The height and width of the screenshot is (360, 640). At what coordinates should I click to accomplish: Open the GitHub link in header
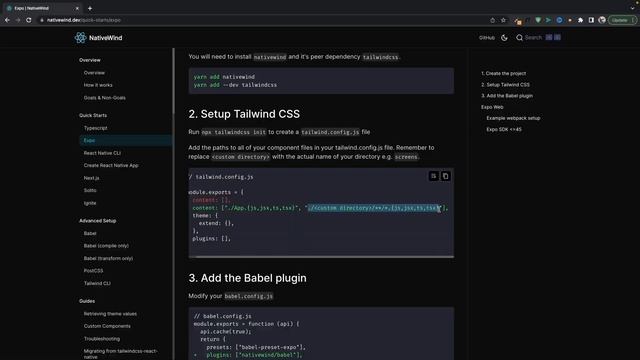pos(487,38)
